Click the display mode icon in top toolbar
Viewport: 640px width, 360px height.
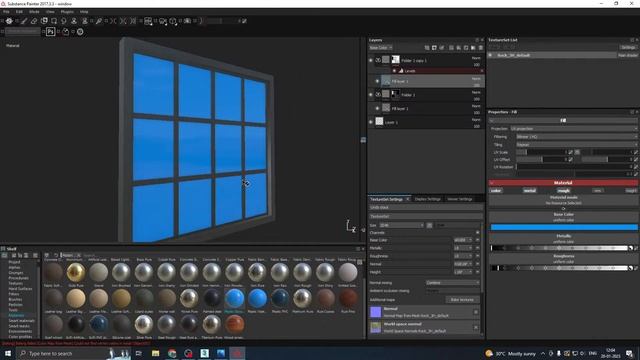tap(148, 21)
